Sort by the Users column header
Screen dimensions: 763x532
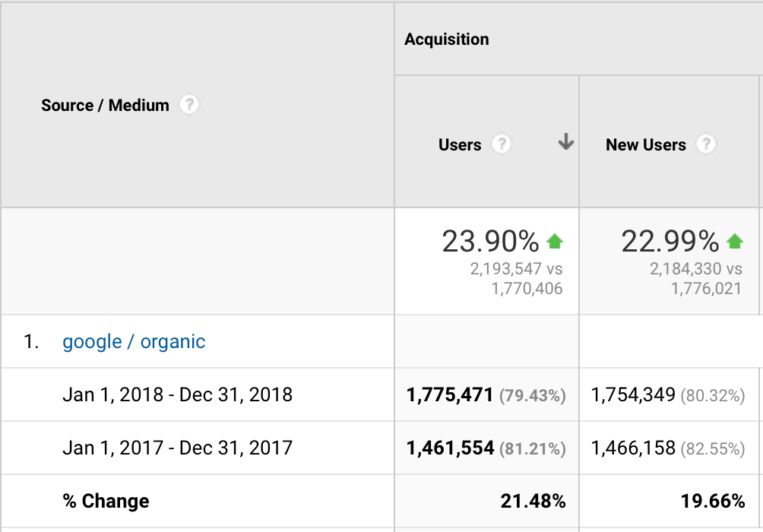pos(460,145)
